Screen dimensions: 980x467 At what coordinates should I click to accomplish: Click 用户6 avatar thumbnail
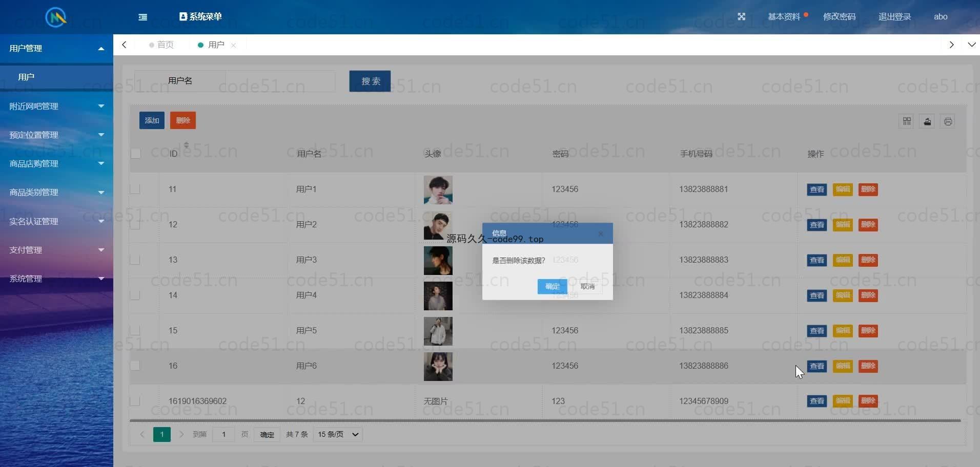coord(438,367)
